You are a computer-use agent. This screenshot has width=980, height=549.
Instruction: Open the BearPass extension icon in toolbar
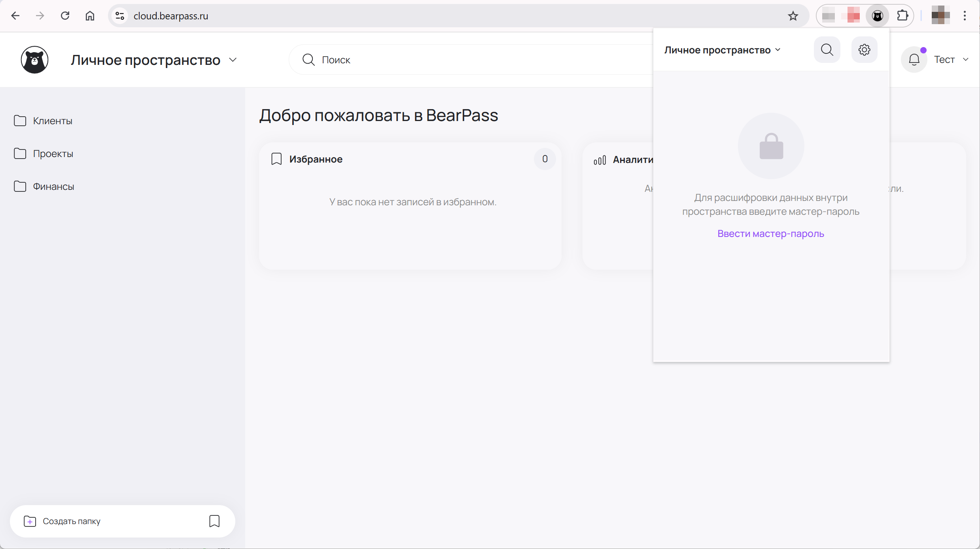pyautogui.click(x=877, y=16)
